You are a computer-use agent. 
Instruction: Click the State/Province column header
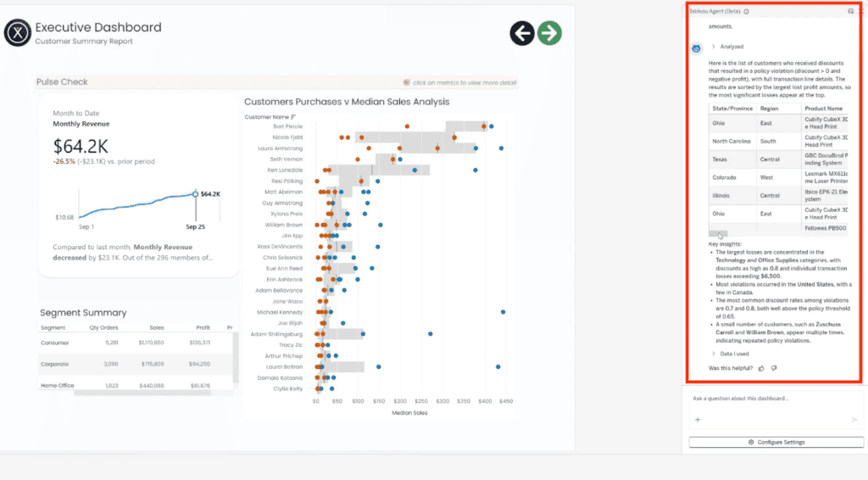[x=732, y=109]
